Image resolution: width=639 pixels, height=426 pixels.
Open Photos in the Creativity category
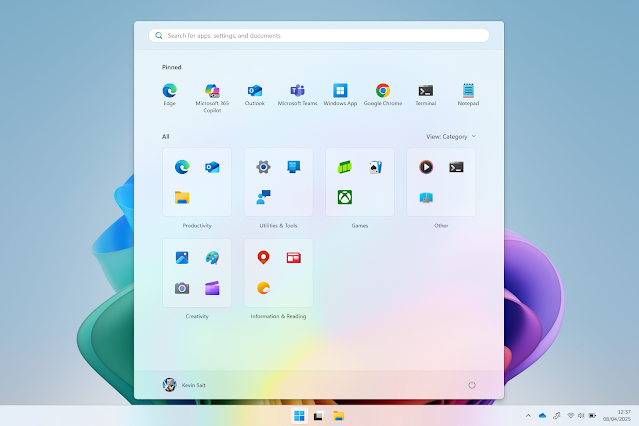point(182,258)
